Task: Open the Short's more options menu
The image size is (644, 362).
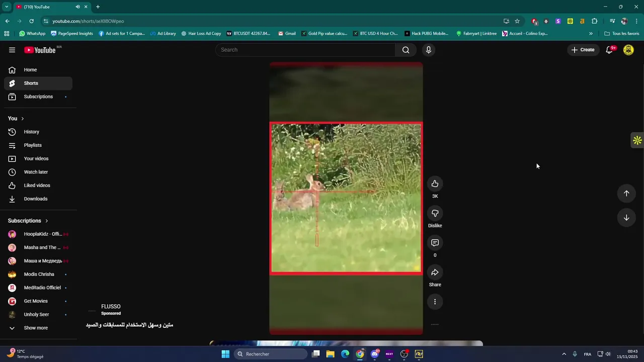Action: click(435, 302)
